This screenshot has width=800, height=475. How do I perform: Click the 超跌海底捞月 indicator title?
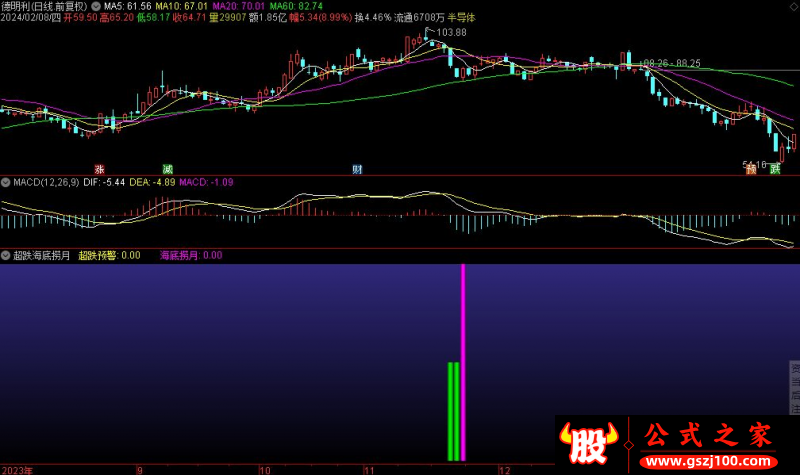(41, 256)
